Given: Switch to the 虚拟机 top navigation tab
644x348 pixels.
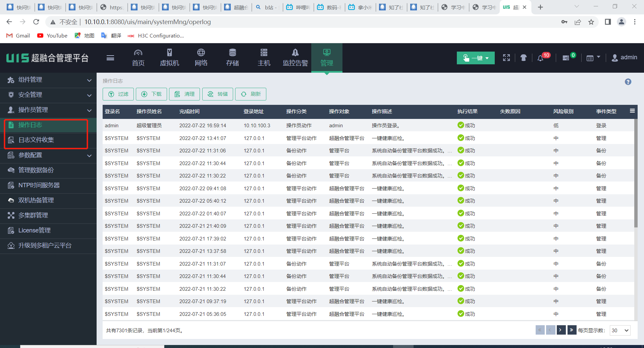Looking at the screenshot, I should tap(169, 58).
